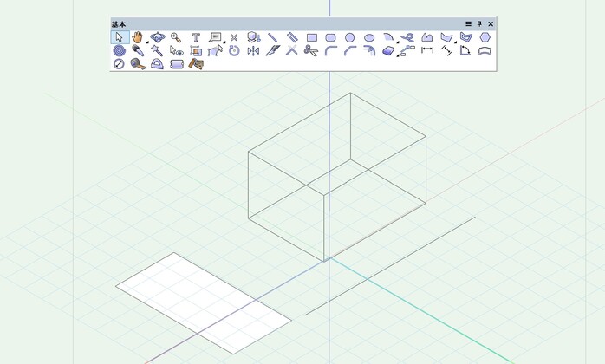Image resolution: width=605 pixels, height=364 pixels.
Task: Pick the Spiral tool
Action: [120, 50]
